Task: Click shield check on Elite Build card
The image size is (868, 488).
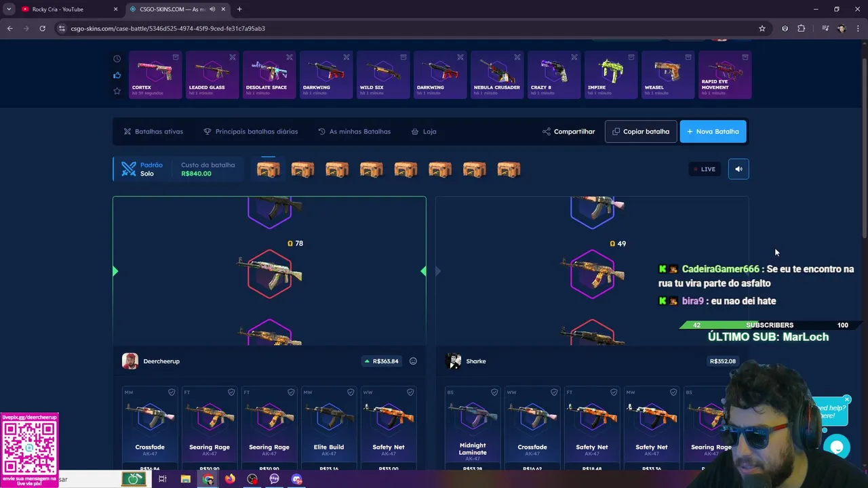Action: [x=351, y=392]
